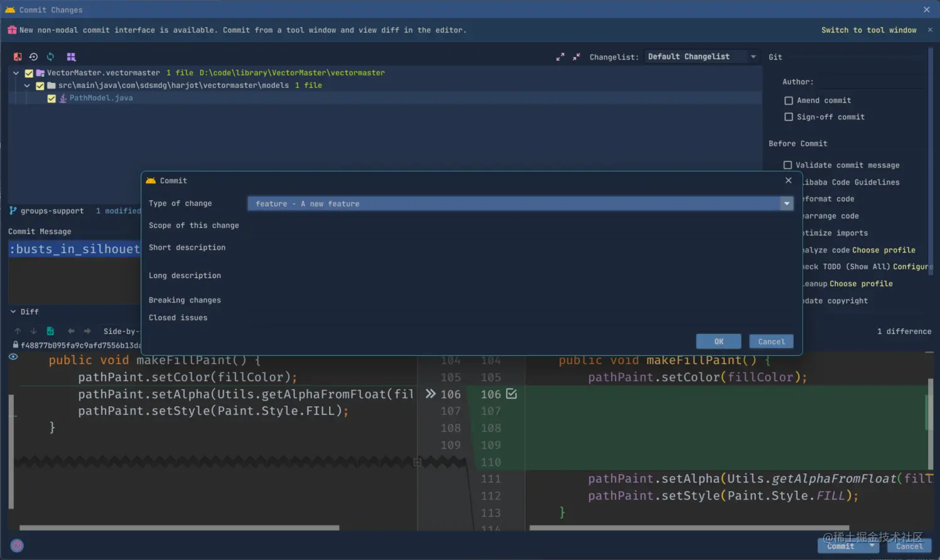Enable Amend commit checkbox
Screen dimensions: 940x560
tap(789, 100)
